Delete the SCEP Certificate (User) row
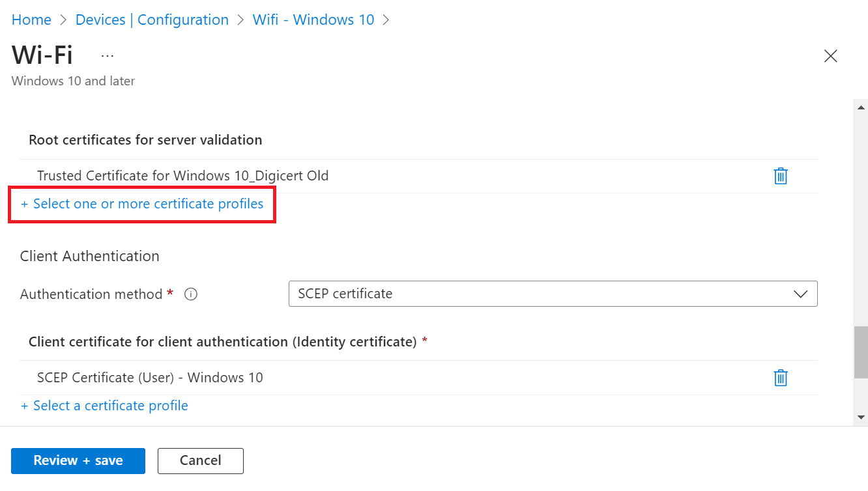 781,378
